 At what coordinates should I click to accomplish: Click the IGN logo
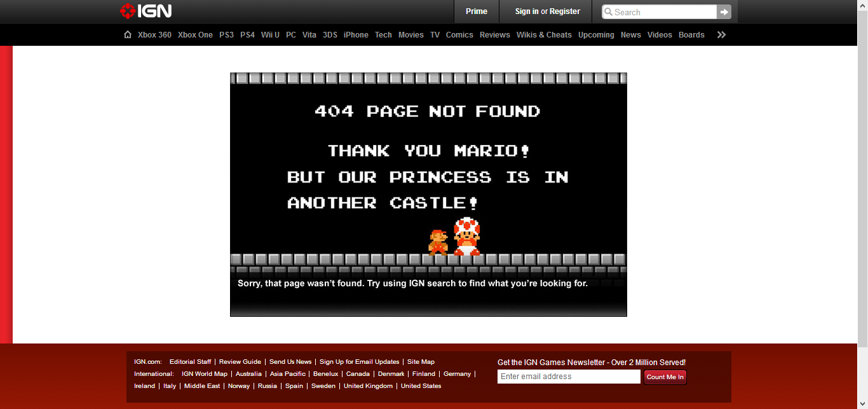(146, 11)
